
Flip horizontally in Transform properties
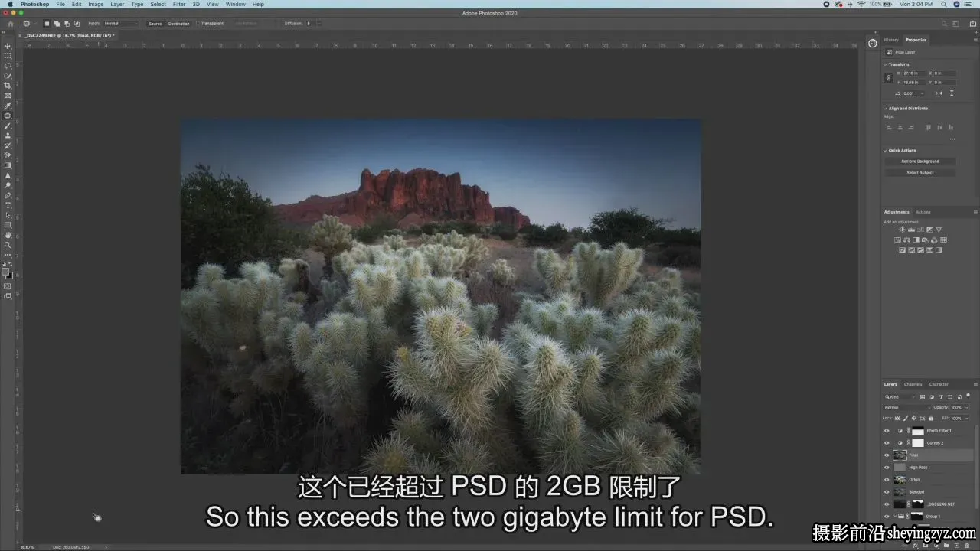pyautogui.click(x=938, y=93)
